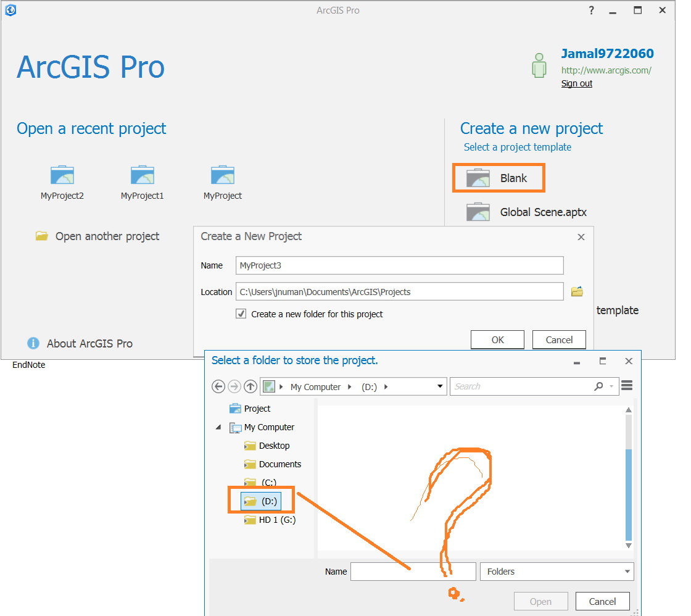Image resolution: width=691 pixels, height=616 pixels.
Task: Go back in the folder browser
Action: pos(218,387)
